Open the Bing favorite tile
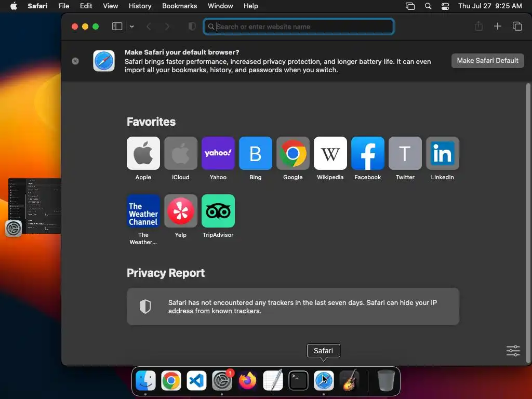 (x=256, y=153)
